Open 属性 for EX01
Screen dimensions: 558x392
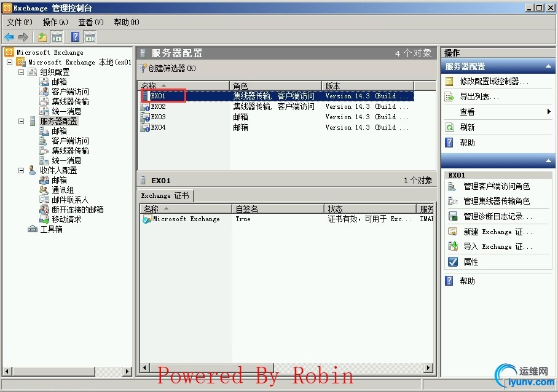point(471,262)
